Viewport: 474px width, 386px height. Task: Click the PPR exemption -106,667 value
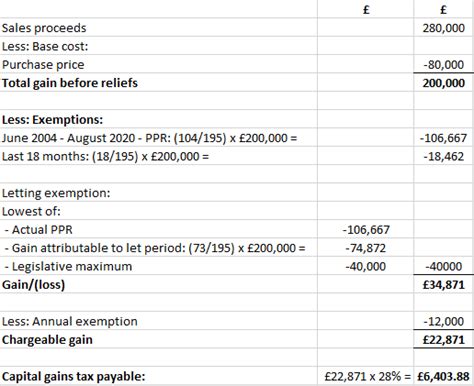444,138
